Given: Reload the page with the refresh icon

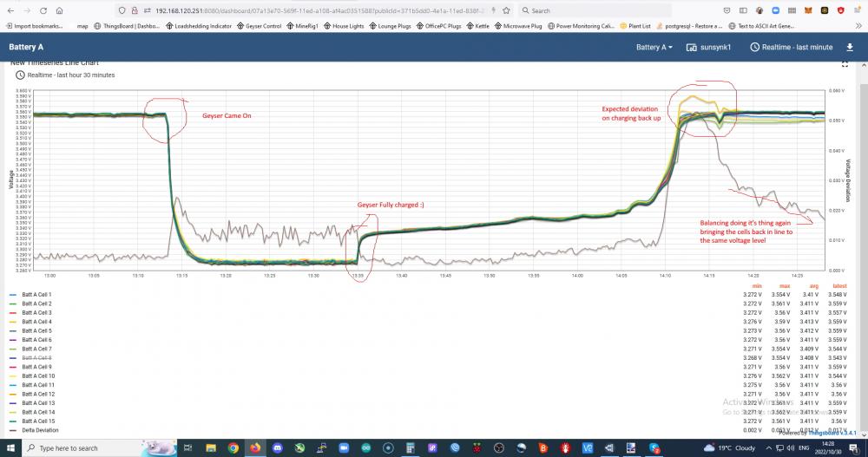Looking at the screenshot, I should [43, 10].
